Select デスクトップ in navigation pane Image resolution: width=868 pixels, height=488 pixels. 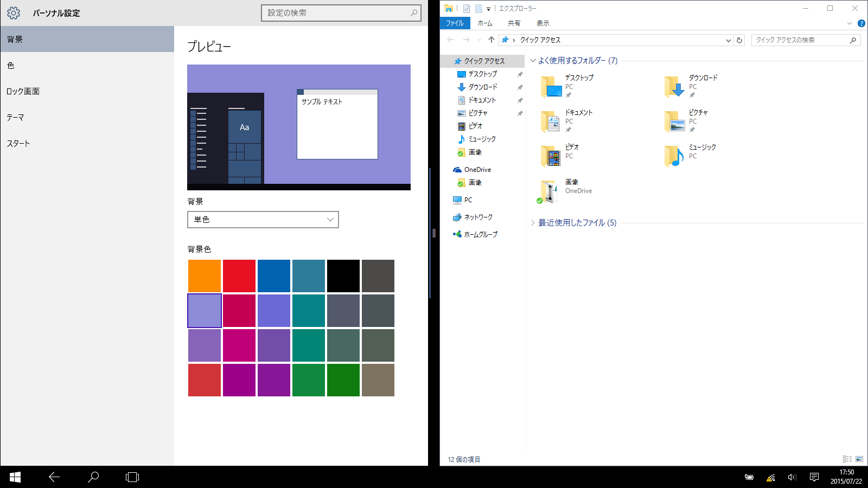click(x=482, y=74)
